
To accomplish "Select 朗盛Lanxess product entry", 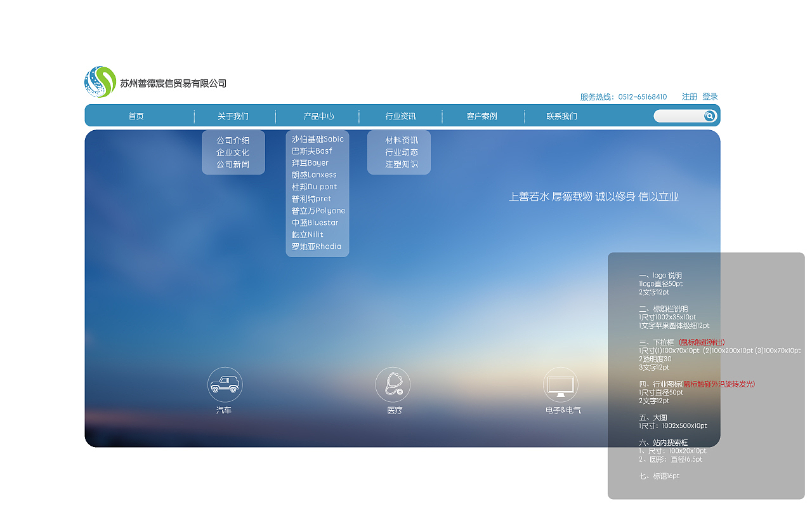I will pos(314,175).
